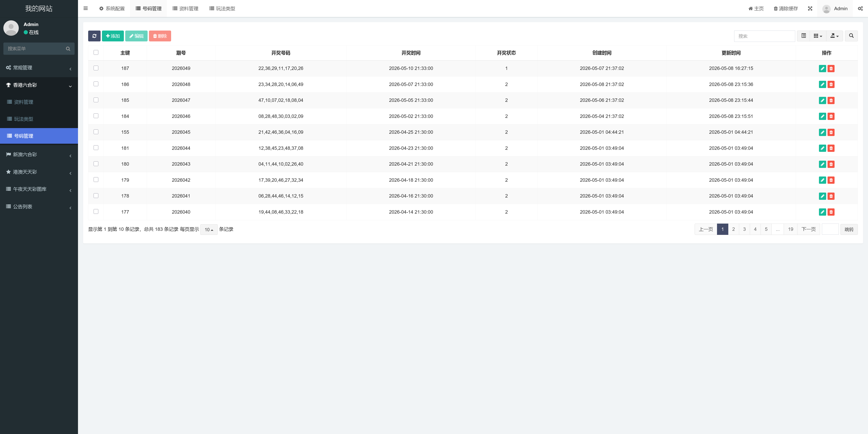Viewport: 868px width, 434px height.
Task: Delete row for period 2026048
Action: pyautogui.click(x=831, y=84)
